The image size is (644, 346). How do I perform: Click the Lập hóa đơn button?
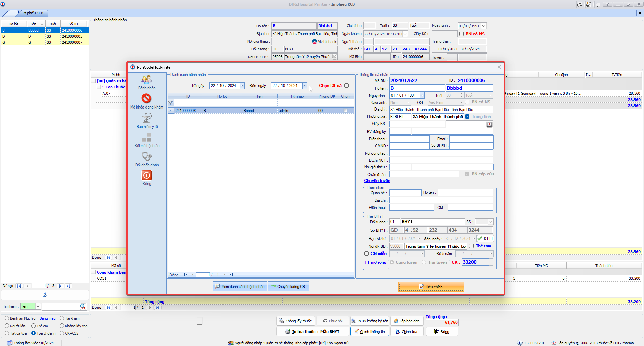pyautogui.click(x=406, y=321)
